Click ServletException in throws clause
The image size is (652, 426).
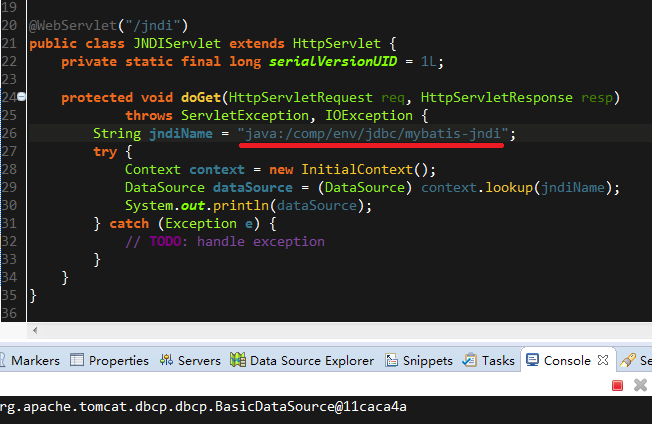click(245, 116)
